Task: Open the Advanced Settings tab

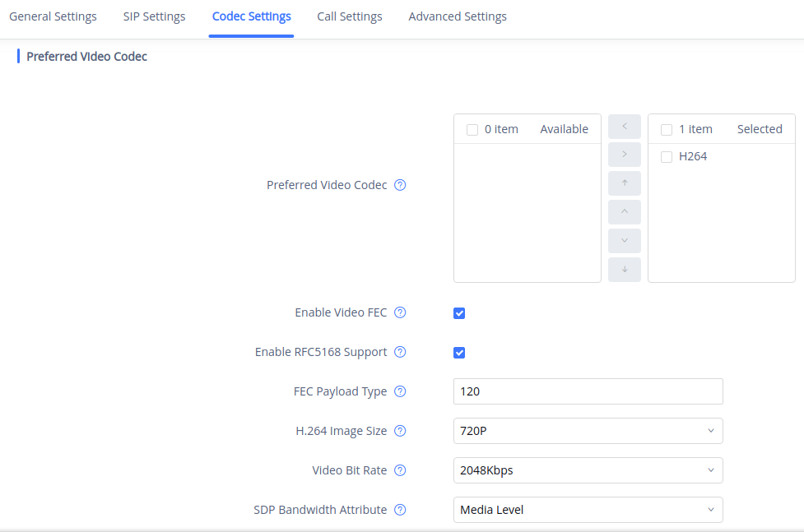Action: [458, 16]
